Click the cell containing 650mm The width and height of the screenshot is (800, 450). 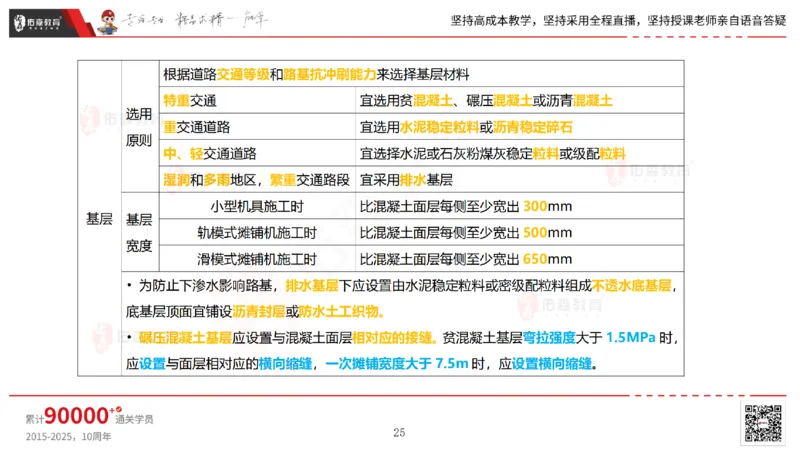(x=519, y=259)
